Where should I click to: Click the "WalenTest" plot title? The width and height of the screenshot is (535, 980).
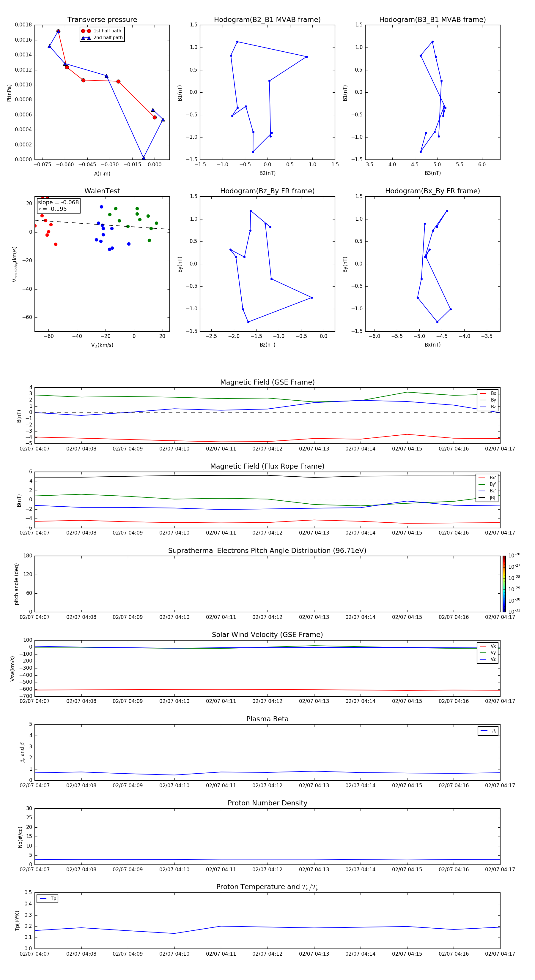click(x=102, y=191)
